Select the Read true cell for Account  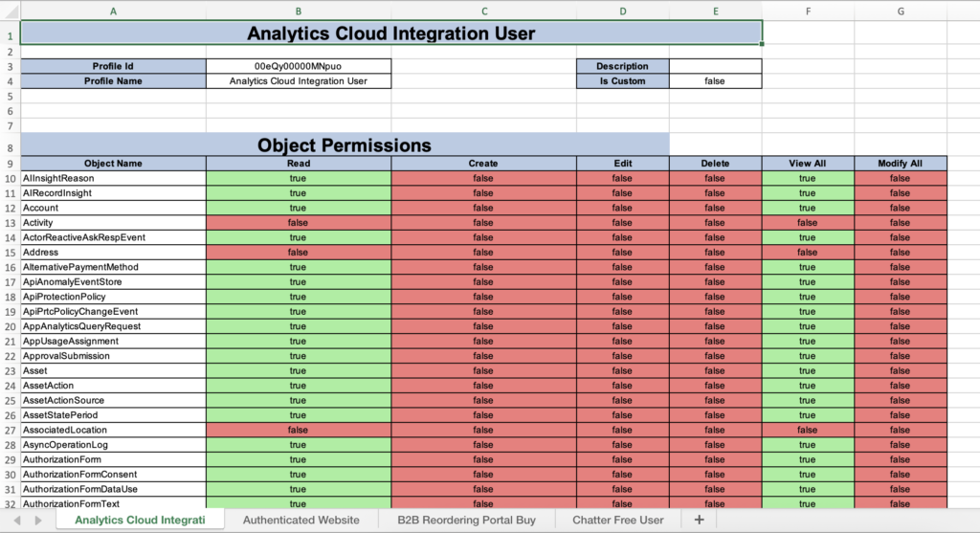pos(299,208)
